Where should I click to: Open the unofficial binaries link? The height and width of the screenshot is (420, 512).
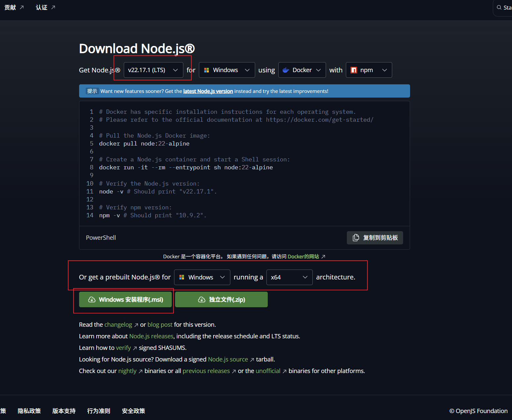pyautogui.click(x=268, y=371)
